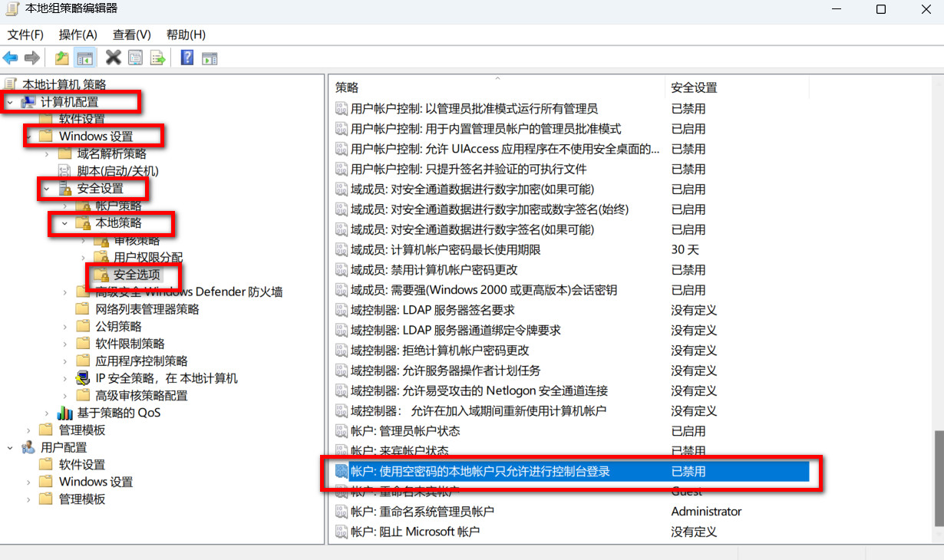Click the policy icon of 域成员: 计算机帐户密码最长使用期限
The width and height of the screenshot is (944, 560).
point(342,249)
